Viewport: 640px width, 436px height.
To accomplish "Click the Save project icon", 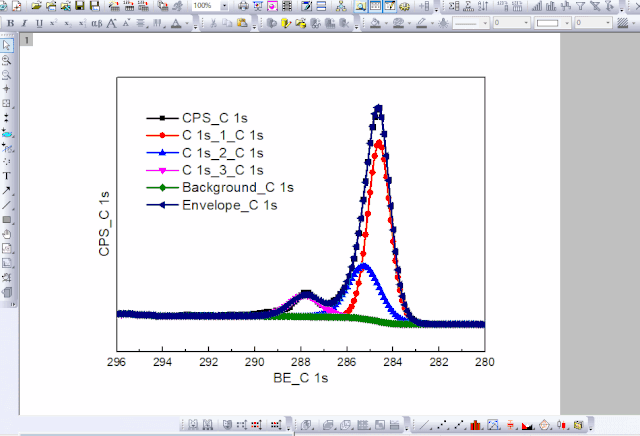I will (x=78, y=6).
